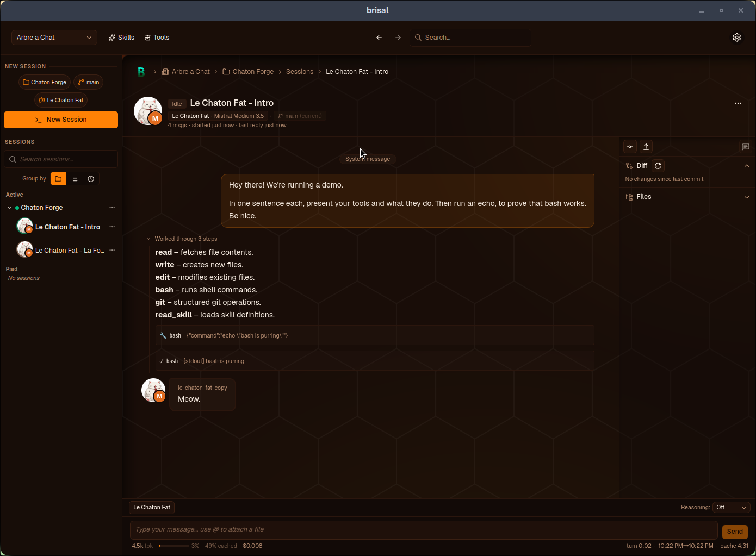Click the push upload arrow icon
The image size is (756, 556).
646,147
